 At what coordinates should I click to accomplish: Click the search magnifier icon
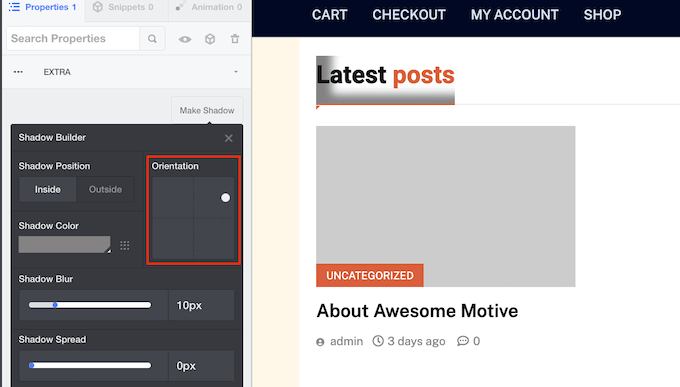point(152,39)
